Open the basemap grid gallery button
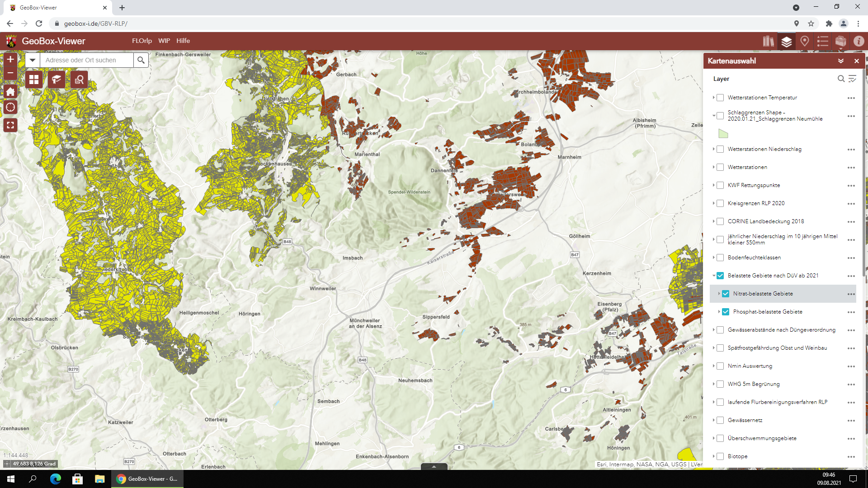This screenshot has width=868, height=488. (34, 80)
